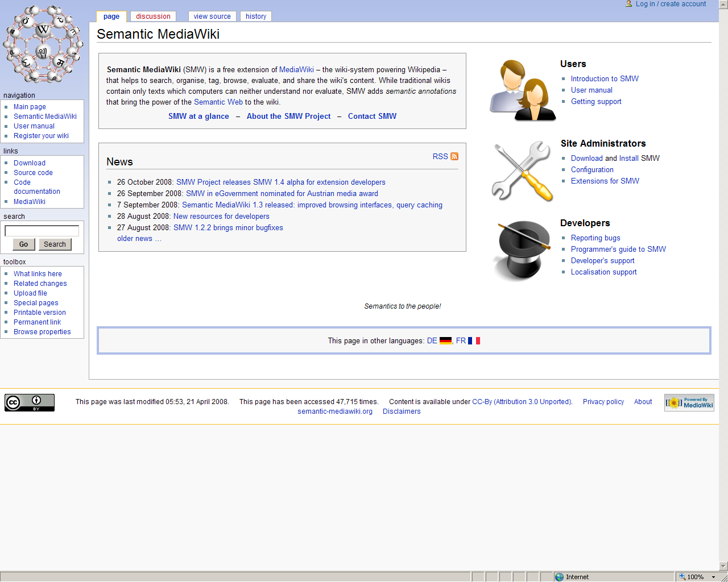The height and width of the screenshot is (582, 728).
Task: Open Extensions for SMW
Action: point(605,181)
